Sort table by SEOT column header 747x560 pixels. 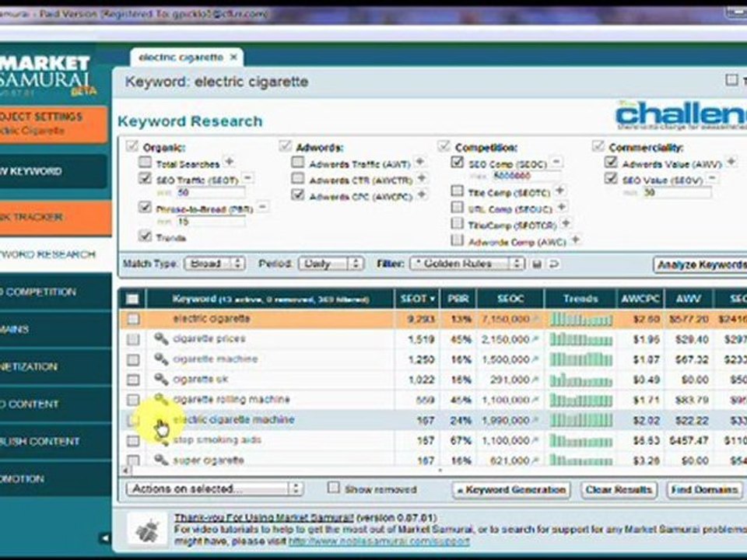417,299
